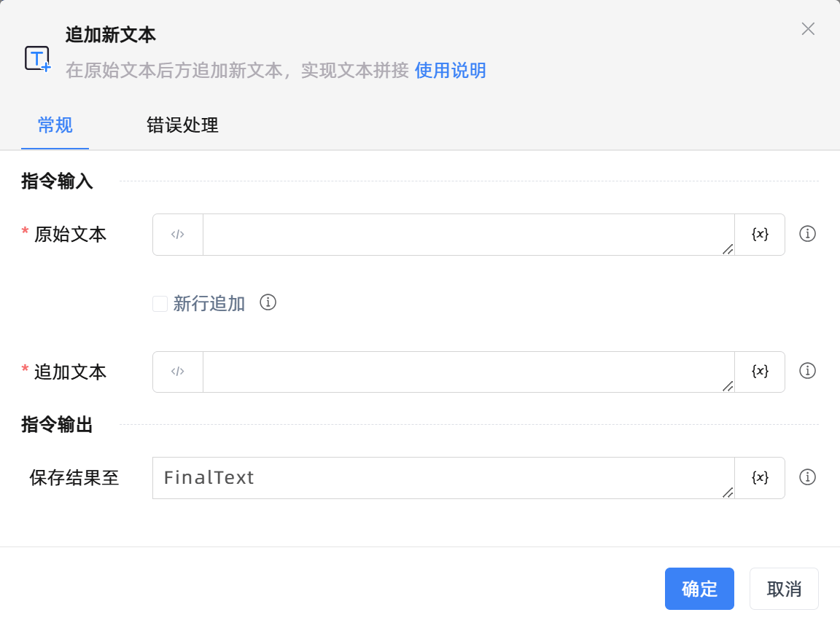Insert variable {x} into 追加文本 field
Screen dimensions: 840x631
point(760,372)
